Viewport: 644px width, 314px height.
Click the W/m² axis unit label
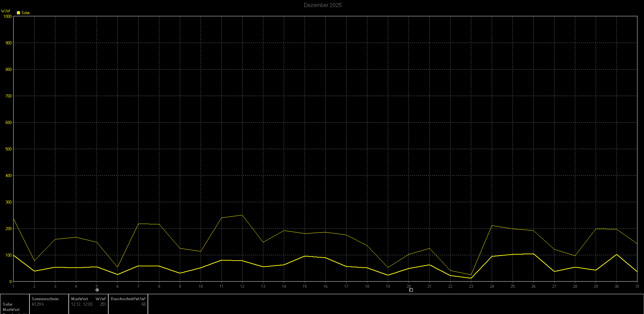(x=6, y=11)
